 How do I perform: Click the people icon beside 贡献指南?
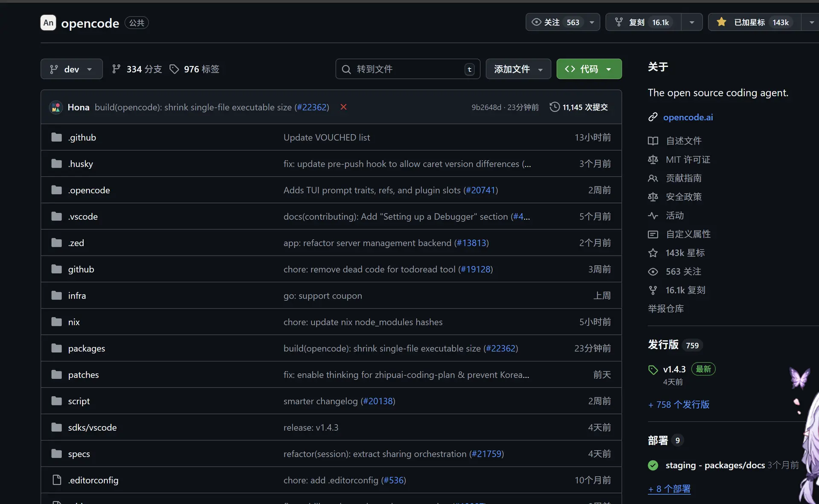click(653, 178)
